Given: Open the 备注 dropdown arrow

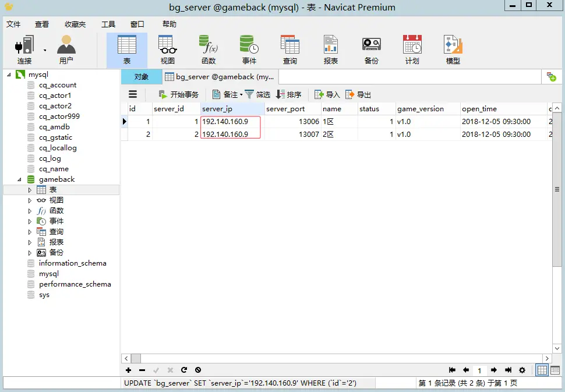Looking at the screenshot, I should 241,95.
